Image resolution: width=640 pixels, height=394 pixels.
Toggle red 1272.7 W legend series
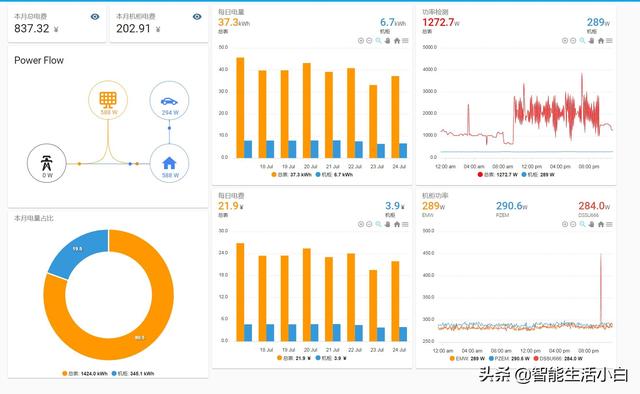tap(498, 174)
